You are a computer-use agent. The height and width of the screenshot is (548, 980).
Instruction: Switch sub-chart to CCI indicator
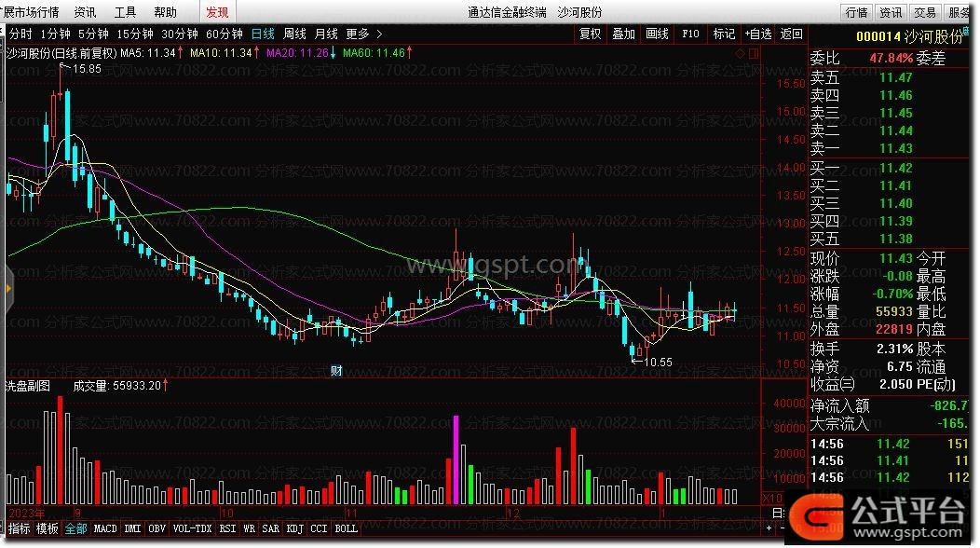(319, 528)
